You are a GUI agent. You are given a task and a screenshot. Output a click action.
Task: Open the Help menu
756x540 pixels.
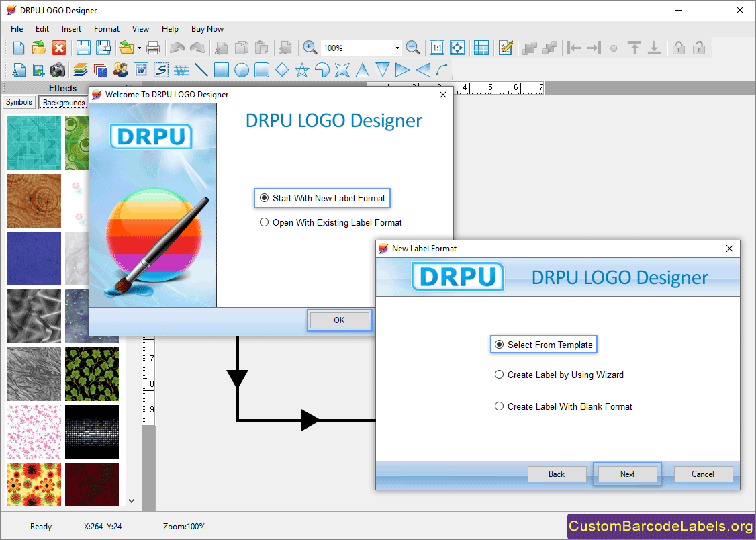pyautogui.click(x=170, y=29)
